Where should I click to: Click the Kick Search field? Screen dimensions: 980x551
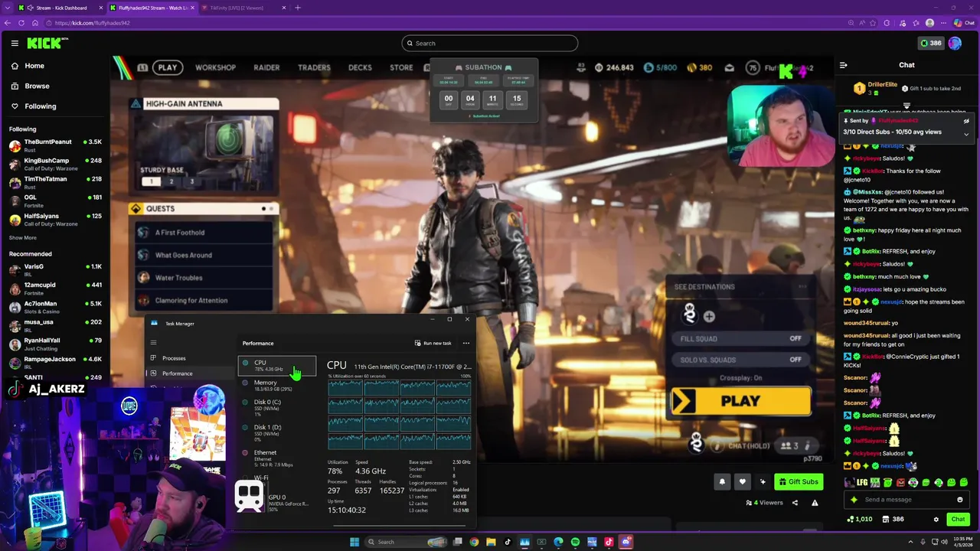coord(490,44)
